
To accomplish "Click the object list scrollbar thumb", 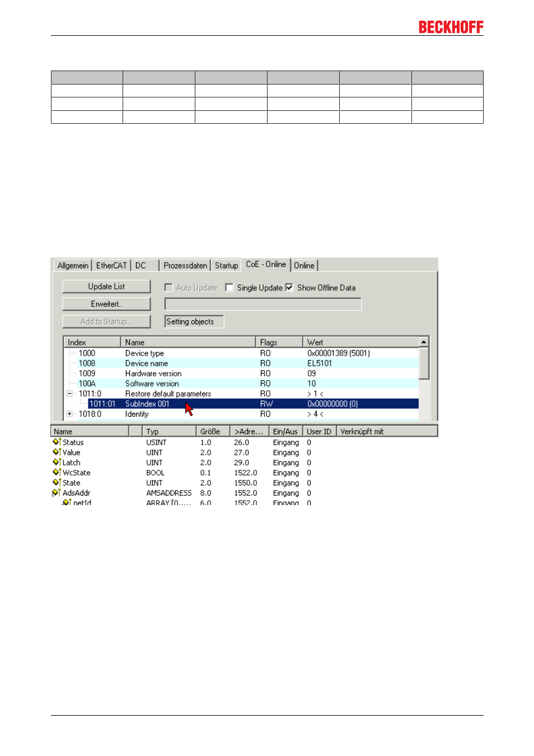I will pyautogui.click(x=424, y=364).
